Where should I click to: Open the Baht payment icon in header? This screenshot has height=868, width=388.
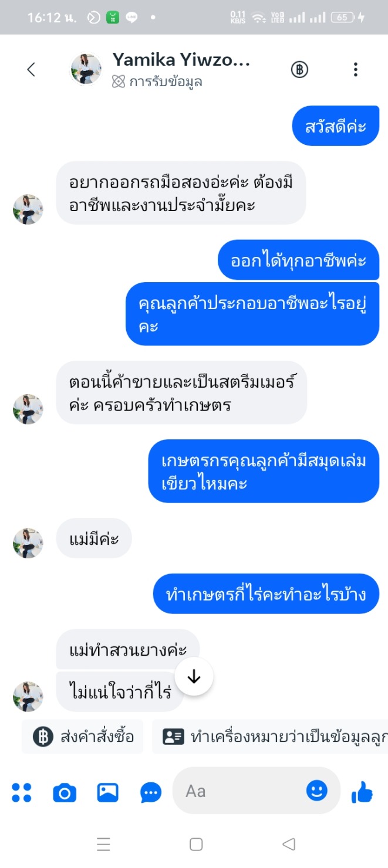(x=300, y=70)
